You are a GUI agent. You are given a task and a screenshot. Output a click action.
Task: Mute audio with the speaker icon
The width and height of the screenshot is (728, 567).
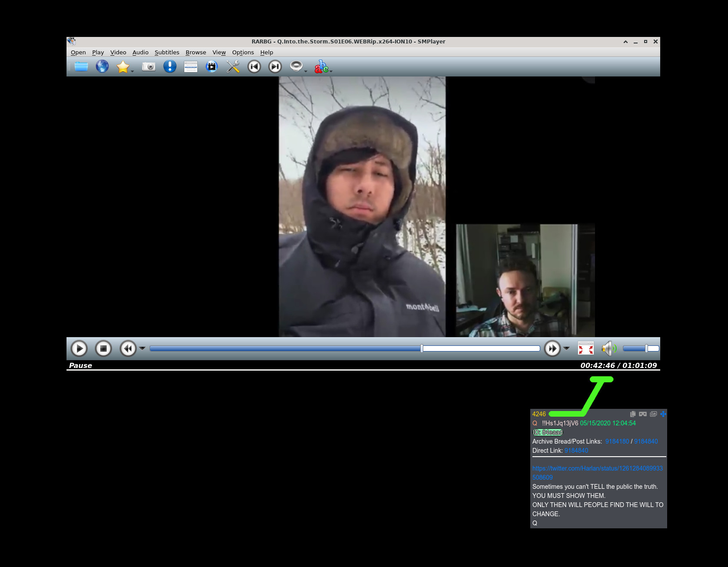(x=609, y=348)
